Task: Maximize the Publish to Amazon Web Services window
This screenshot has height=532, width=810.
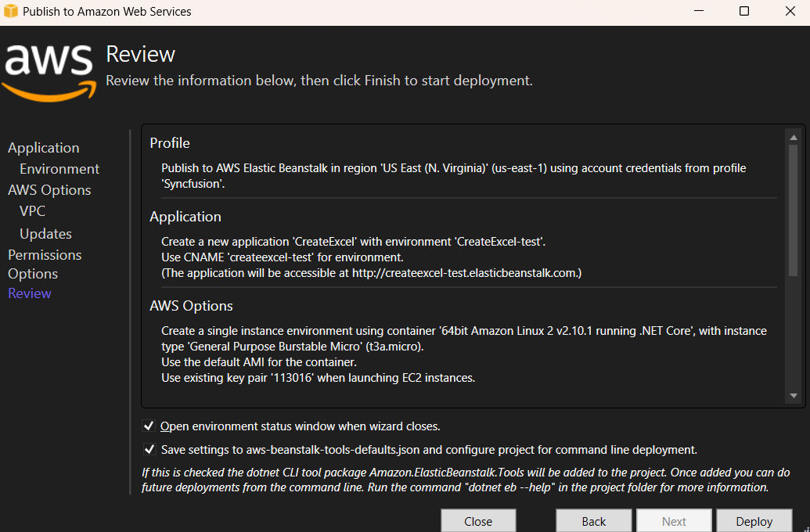Action: [744, 12]
